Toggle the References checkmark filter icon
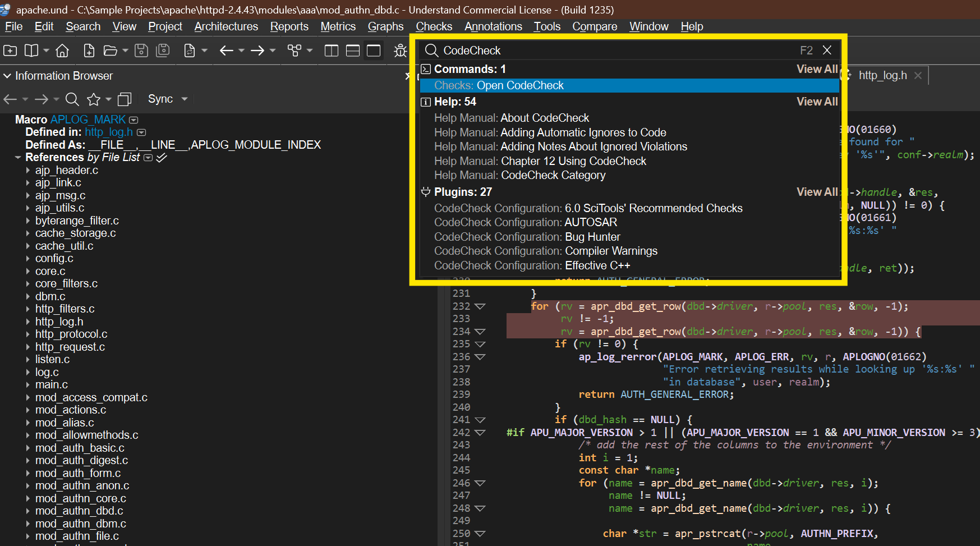The height and width of the screenshot is (546, 980). click(162, 158)
